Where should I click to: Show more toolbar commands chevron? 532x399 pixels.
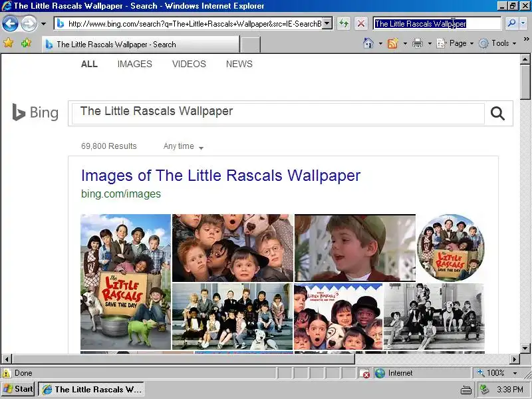pos(526,39)
